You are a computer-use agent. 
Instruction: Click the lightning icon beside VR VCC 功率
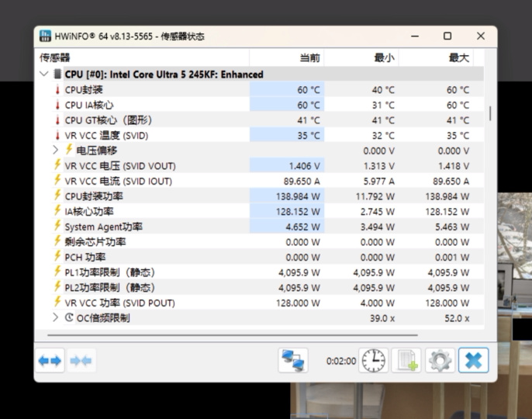coord(57,302)
